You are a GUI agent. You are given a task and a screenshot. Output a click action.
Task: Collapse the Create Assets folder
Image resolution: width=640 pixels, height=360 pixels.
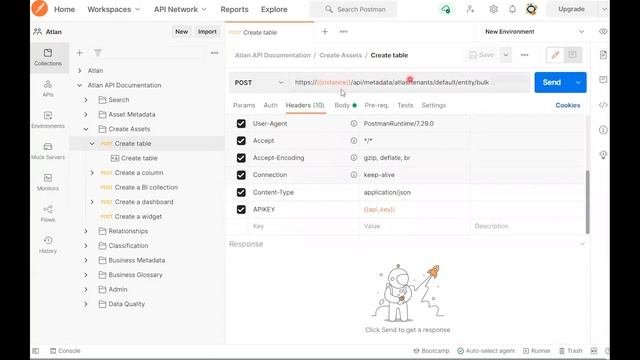86,129
